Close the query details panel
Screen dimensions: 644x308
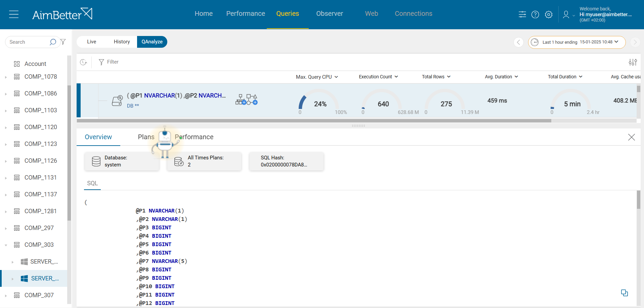[632, 137]
